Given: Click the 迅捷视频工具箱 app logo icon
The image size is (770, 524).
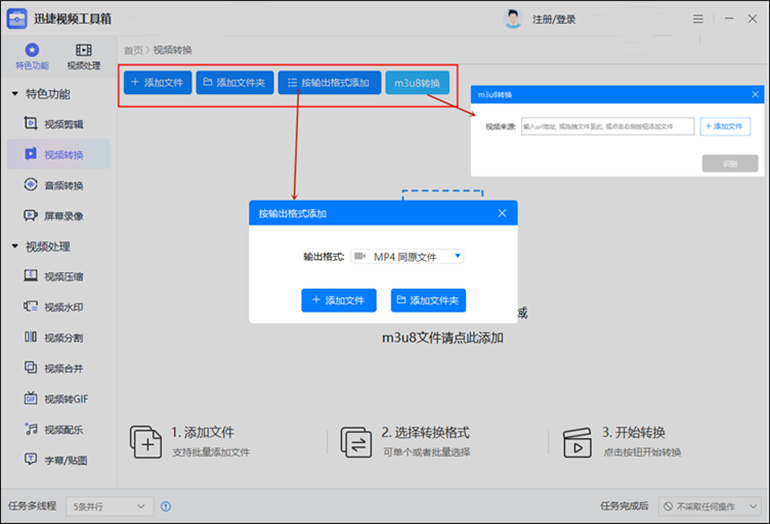Looking at the screenshot, I should (x=17, y=19).
